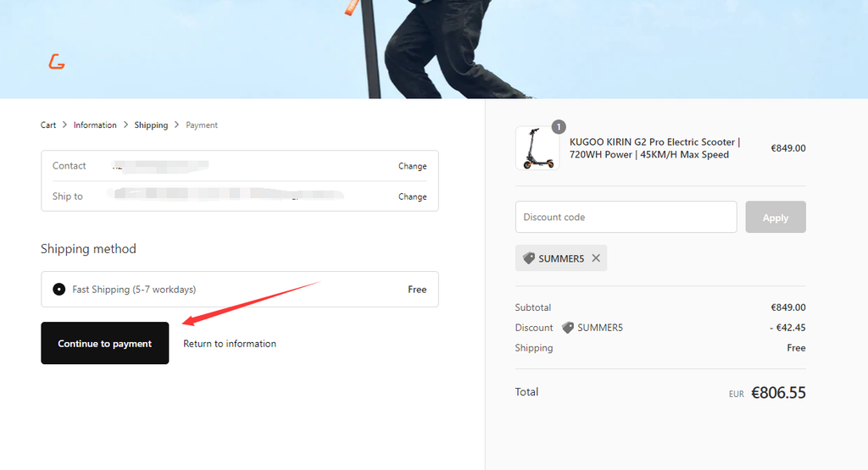
Task: Click the Total label
Action: pyautogui.click(x=526, y=391)
